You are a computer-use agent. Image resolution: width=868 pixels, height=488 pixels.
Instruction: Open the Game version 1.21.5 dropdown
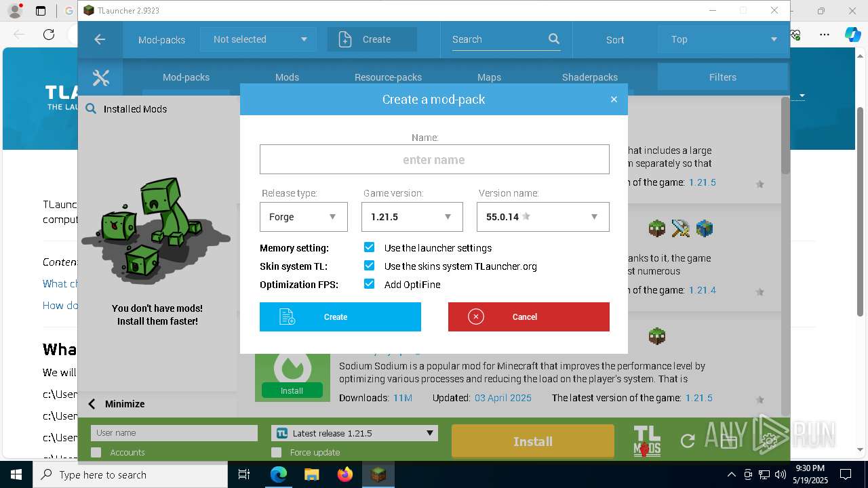click(x=413, y=217)
